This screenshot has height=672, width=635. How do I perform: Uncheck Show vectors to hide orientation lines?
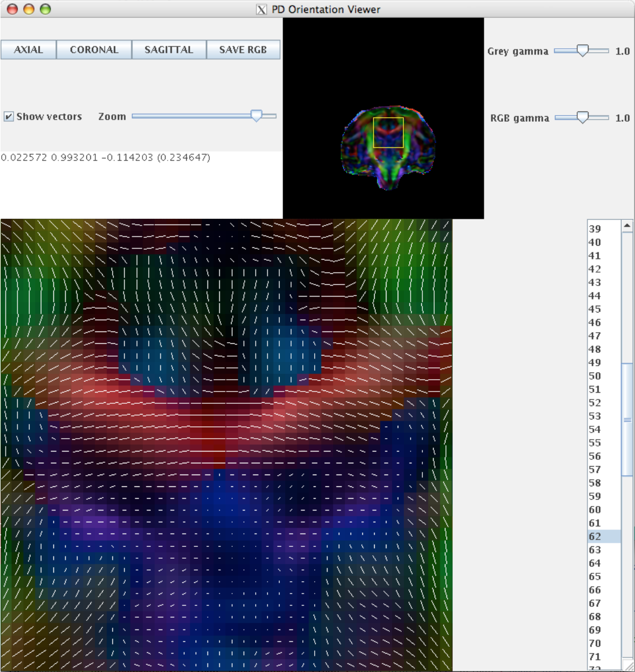tap(8, 116)
